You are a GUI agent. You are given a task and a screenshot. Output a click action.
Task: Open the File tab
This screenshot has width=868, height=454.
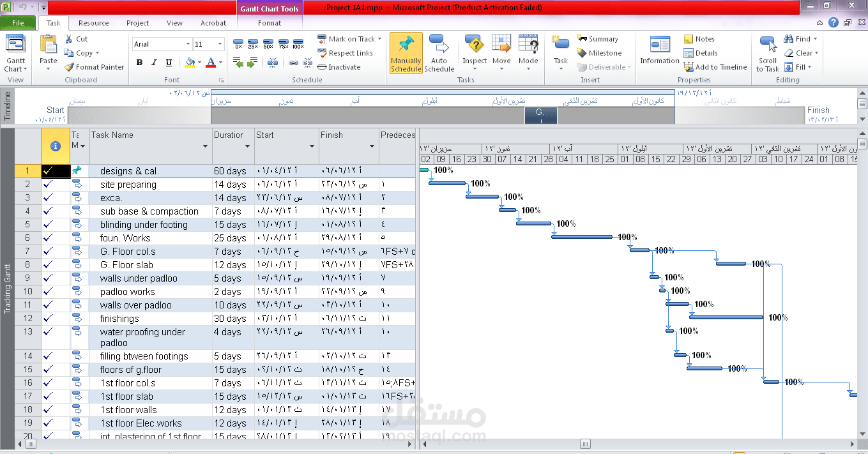pos(18,23)
